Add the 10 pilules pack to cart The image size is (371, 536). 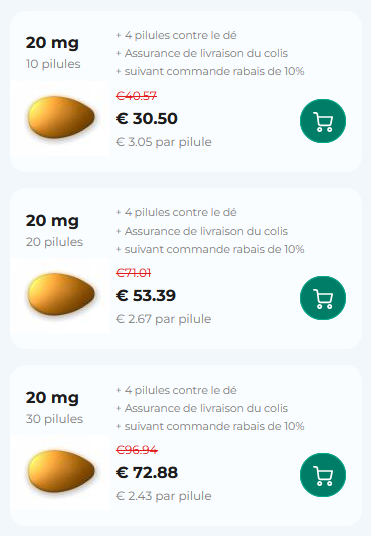tap(323, 121)
